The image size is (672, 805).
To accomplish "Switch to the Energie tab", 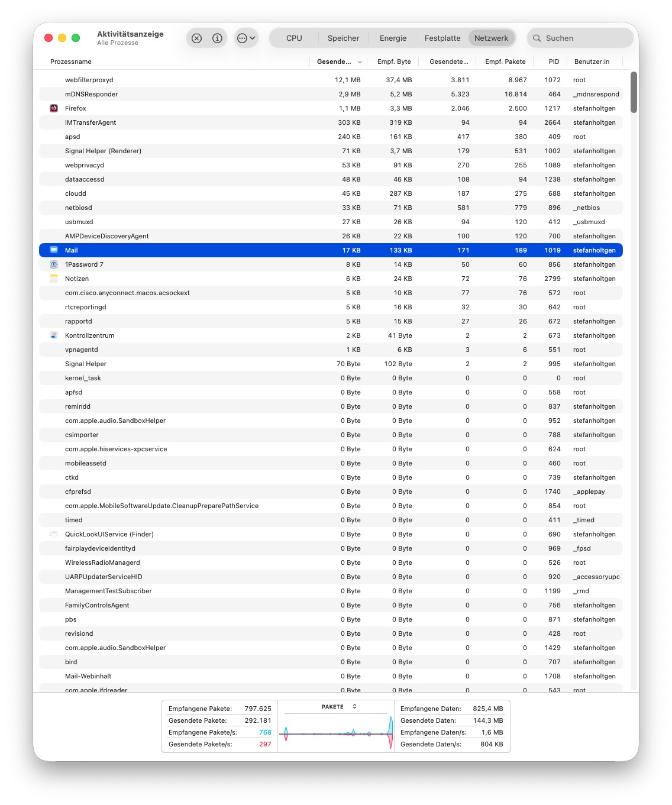I will point(393,38).
